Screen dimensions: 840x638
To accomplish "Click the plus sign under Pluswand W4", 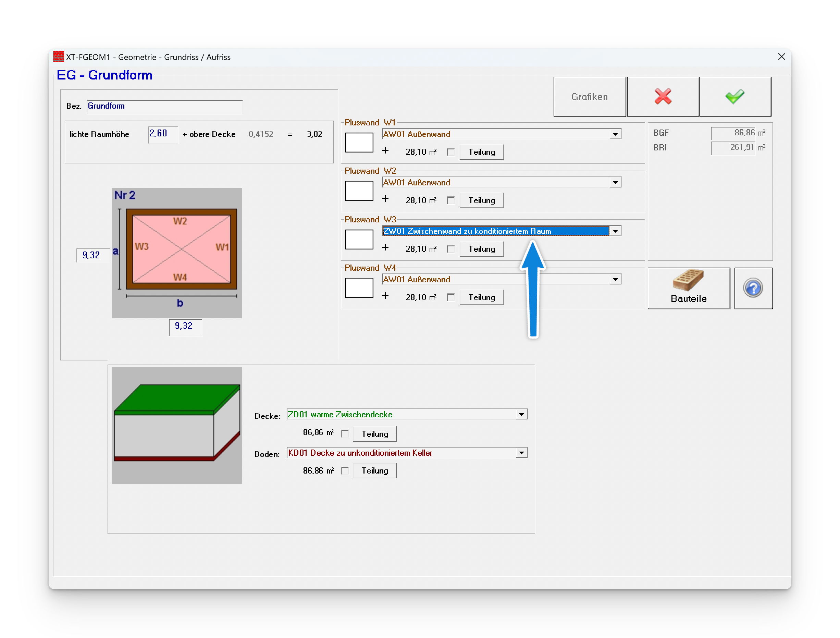I will (x=385, y=296).
